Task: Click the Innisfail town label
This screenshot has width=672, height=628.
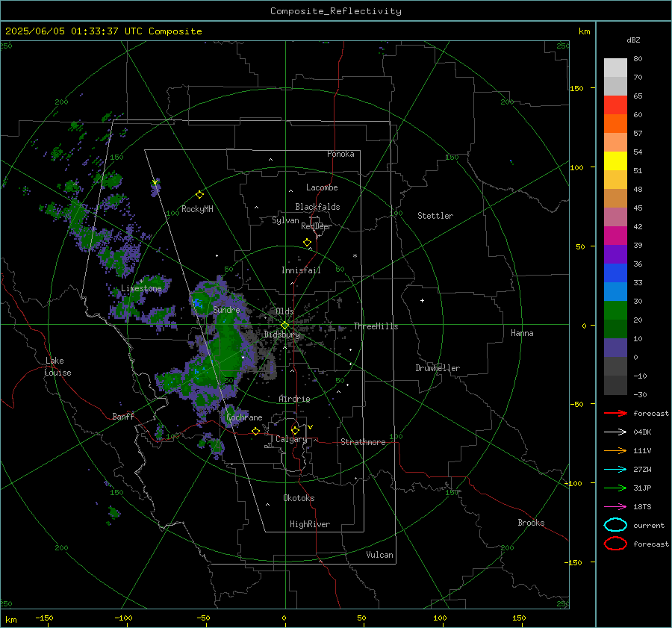Action: click(x=301, y=270)
